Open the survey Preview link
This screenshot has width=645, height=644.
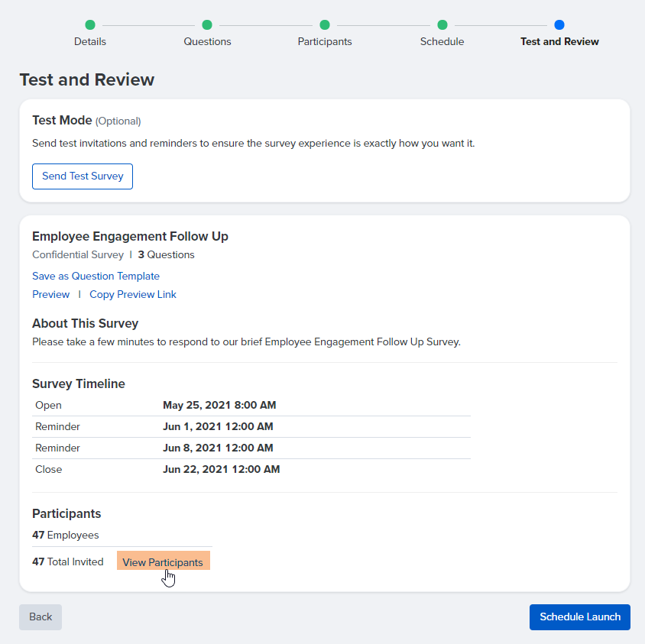pos(50,294)
